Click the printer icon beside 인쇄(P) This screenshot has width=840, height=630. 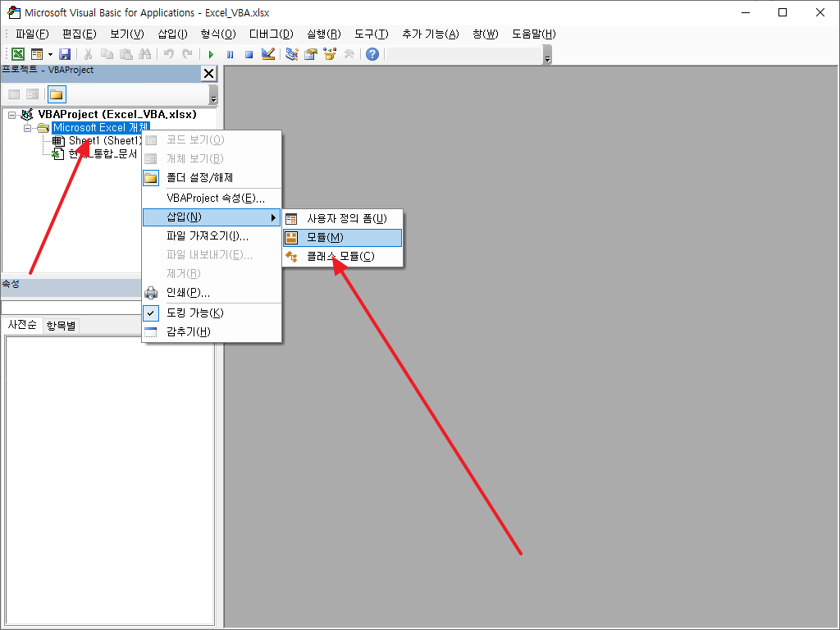[x=151, y=293]
